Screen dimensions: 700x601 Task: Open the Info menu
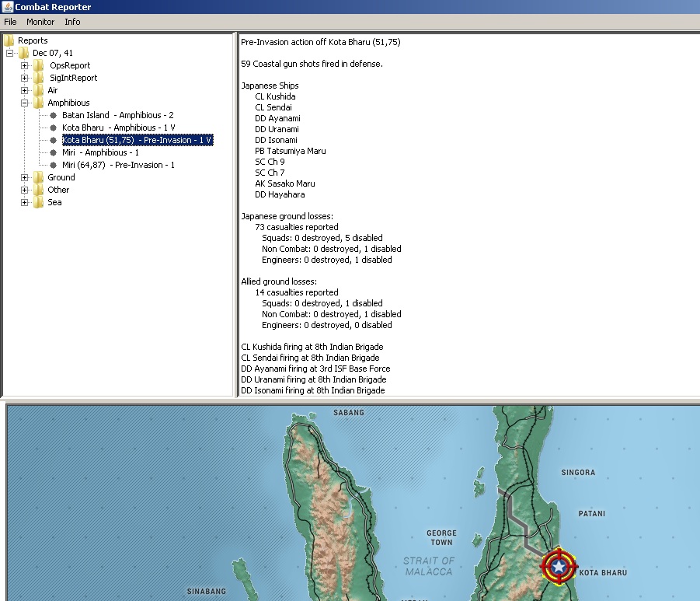[x=72, y=22]
